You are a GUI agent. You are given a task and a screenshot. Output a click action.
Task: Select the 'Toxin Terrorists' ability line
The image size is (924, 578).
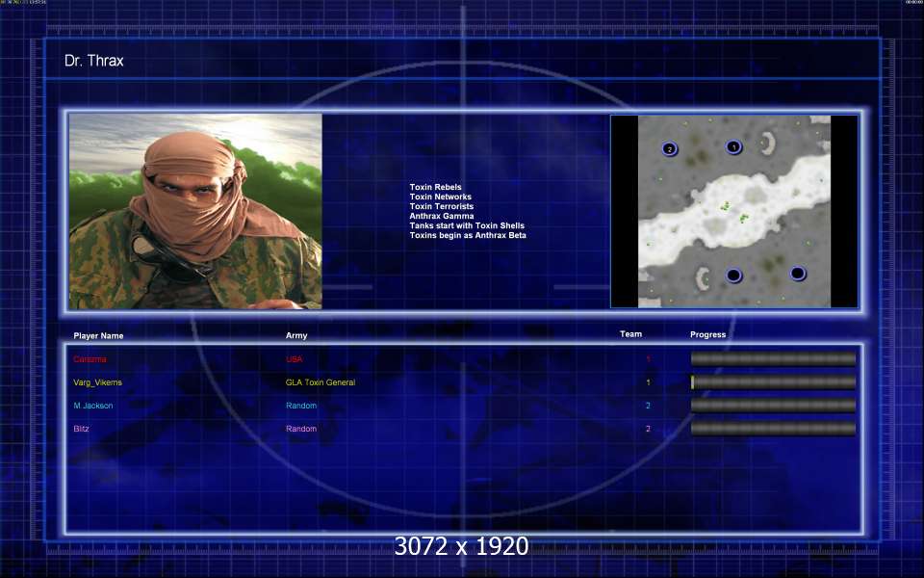click(x=442, y=206)
